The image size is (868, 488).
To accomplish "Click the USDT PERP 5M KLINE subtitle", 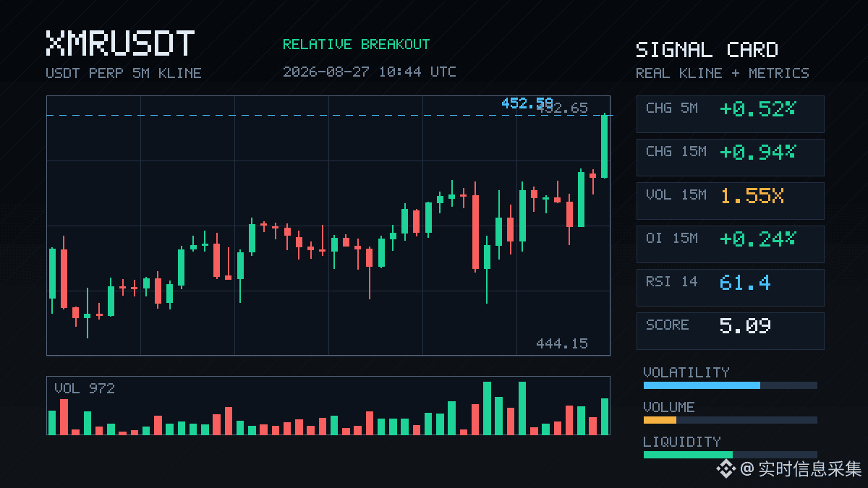I will click(x=124, y=73).
